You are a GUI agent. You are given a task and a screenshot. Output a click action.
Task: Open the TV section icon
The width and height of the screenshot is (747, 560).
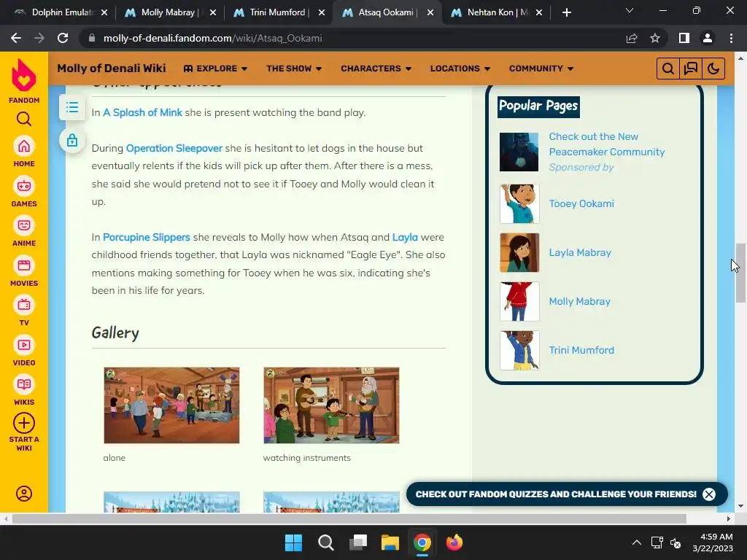[24, 305]
